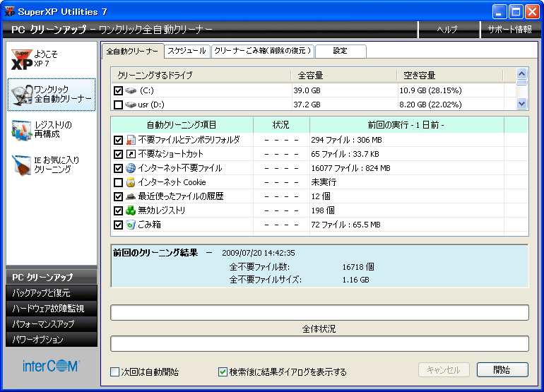544x392 pixels.
Task: Disable 検索後に結果ダイアログを表示する checkbox
Action: coord(223,372)
